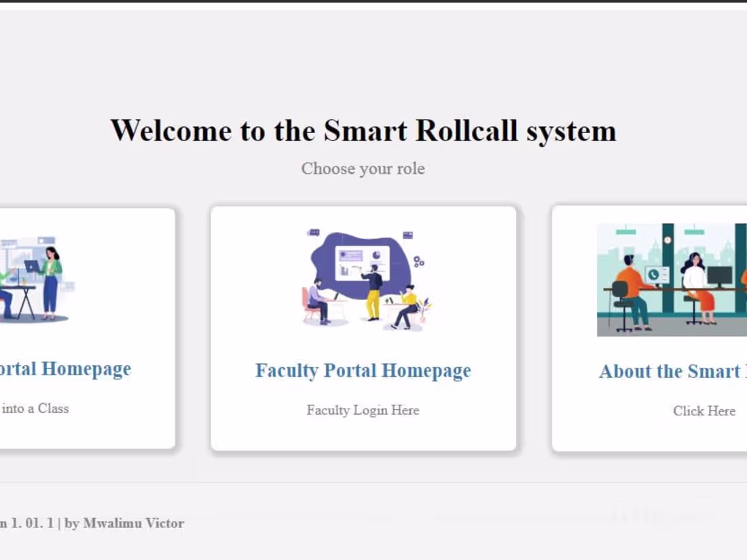Click the Click Here text on About card
The height and width of the screenshot is (560, 747).
click(x=704, y=411)
